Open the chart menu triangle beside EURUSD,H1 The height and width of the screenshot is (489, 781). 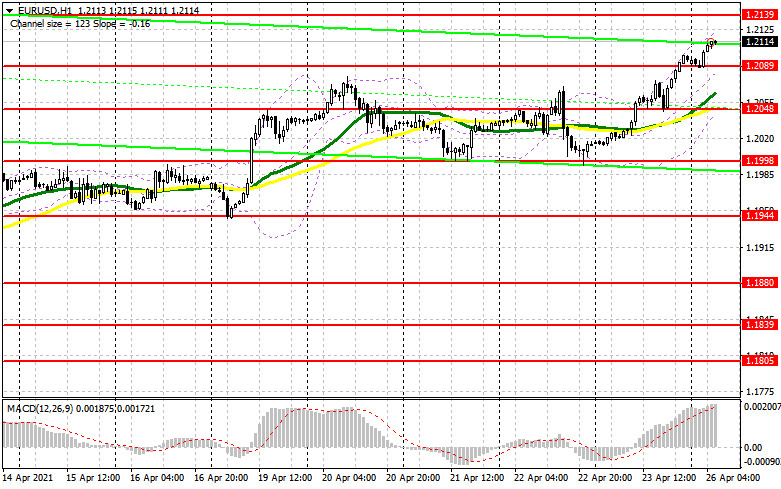coord(6,8)
